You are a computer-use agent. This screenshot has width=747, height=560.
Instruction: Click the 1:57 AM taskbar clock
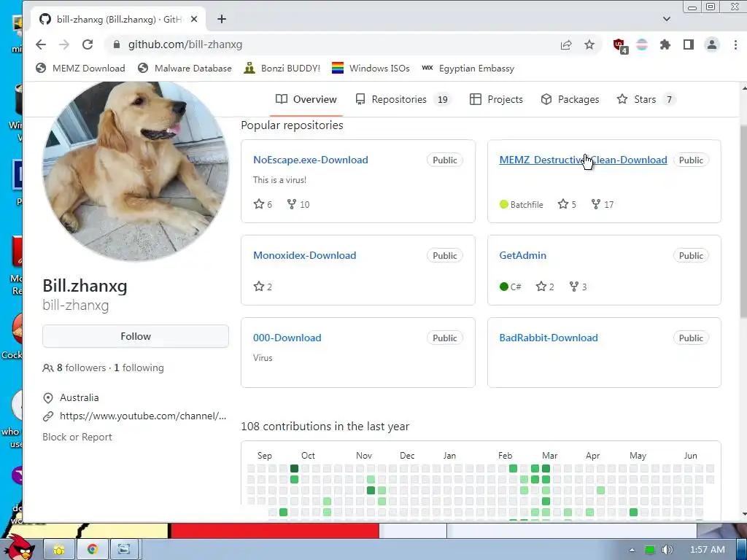pyautogui.click(x=708, y=550)
